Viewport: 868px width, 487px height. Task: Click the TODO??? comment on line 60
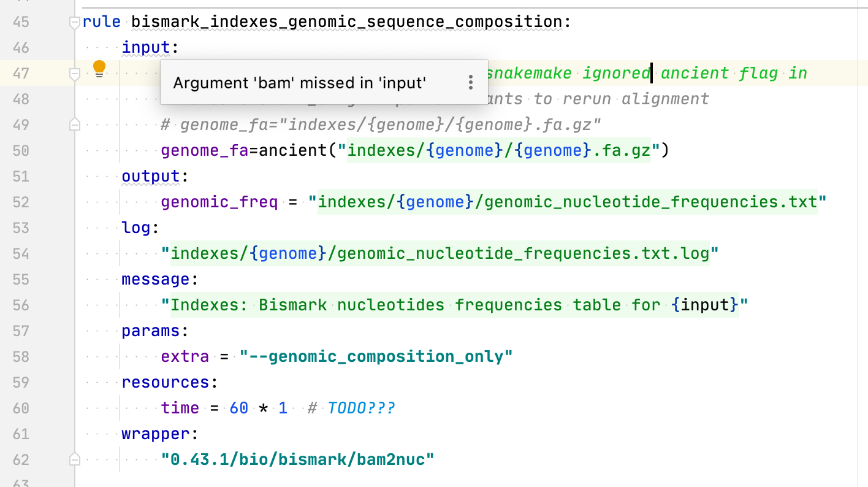pos(360,408)
